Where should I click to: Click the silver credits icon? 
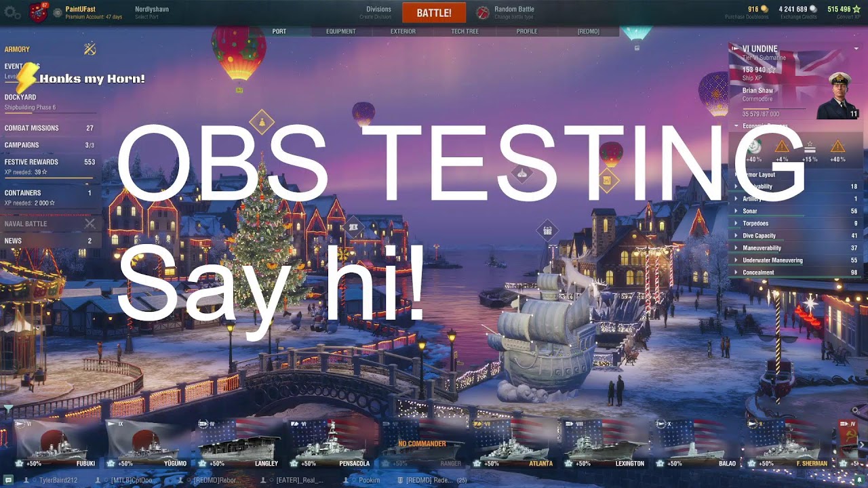pos(814,9)
